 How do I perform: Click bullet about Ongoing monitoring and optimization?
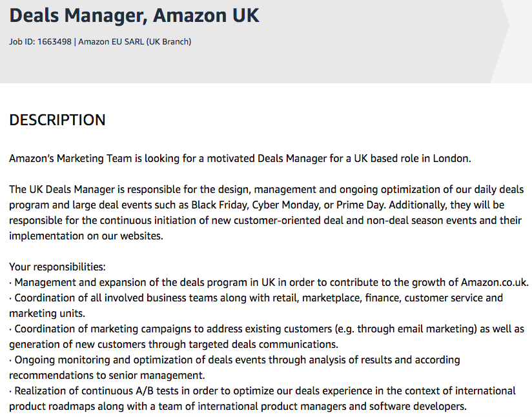click(235, 367)
